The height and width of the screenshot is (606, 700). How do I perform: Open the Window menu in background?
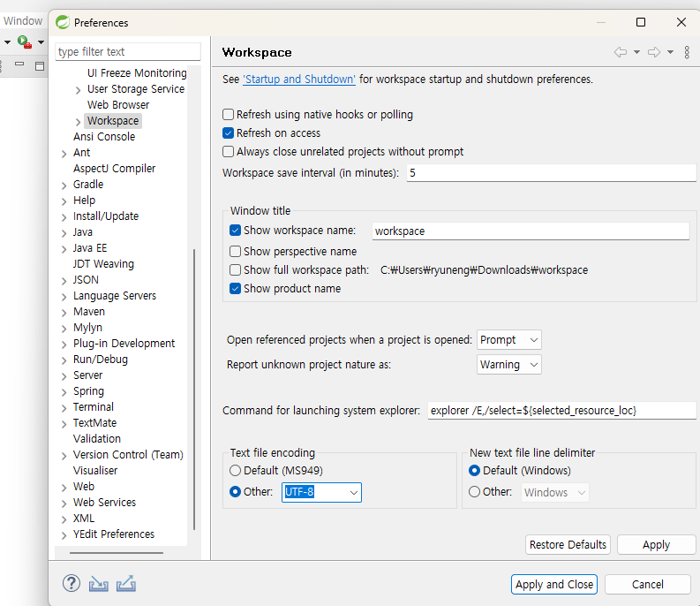[x=23, y=21]
